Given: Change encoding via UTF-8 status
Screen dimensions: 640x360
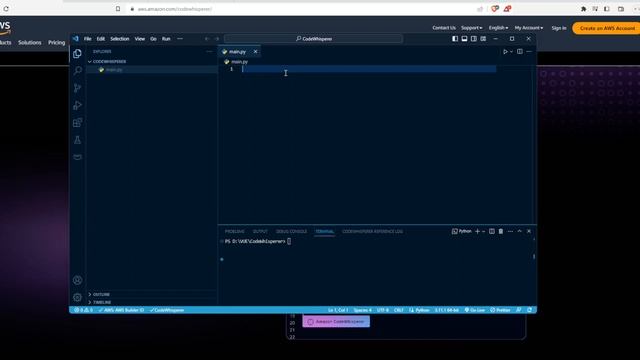Looking at the screenshot, I should [383, 310].
